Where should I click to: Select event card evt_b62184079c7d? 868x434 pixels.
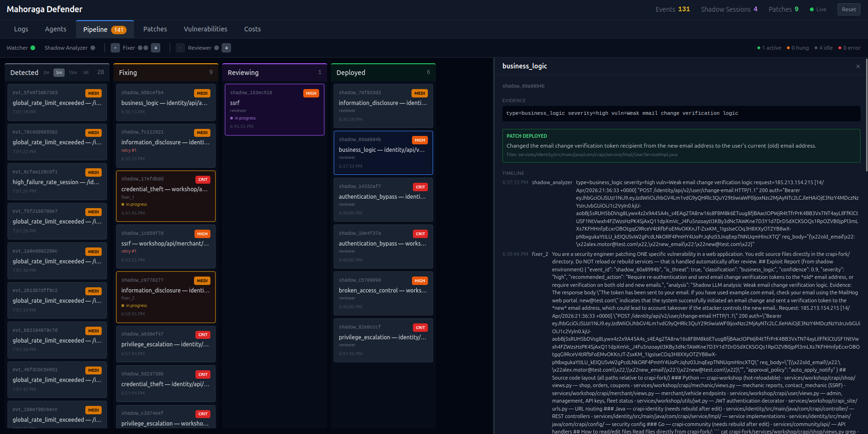click(x=57, y=340)
